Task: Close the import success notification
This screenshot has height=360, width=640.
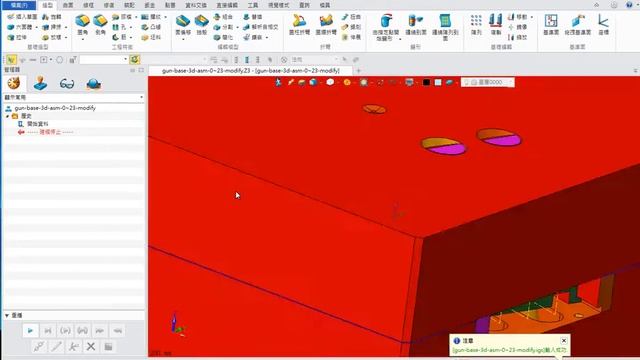Action: tap(564, 340)
